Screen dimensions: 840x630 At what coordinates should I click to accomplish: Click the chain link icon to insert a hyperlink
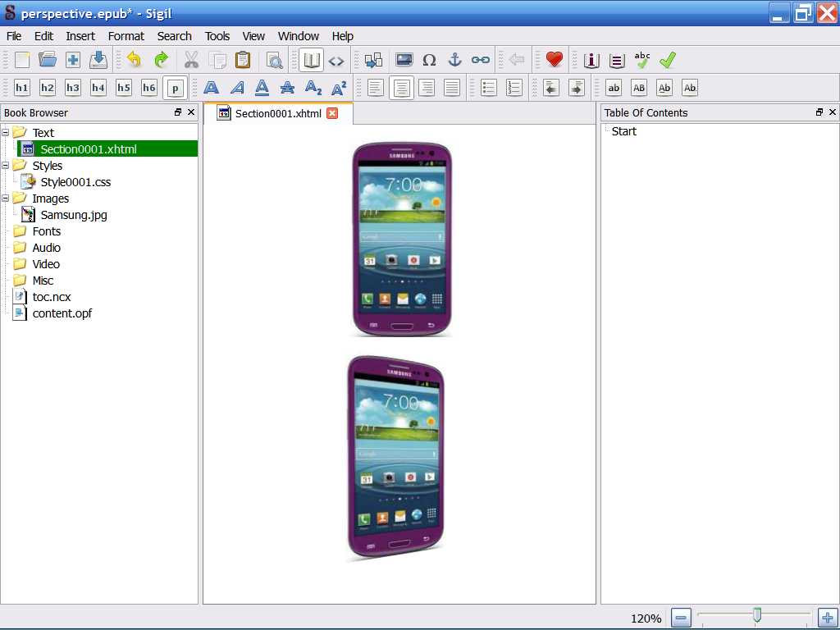click(x=480, y=60)
